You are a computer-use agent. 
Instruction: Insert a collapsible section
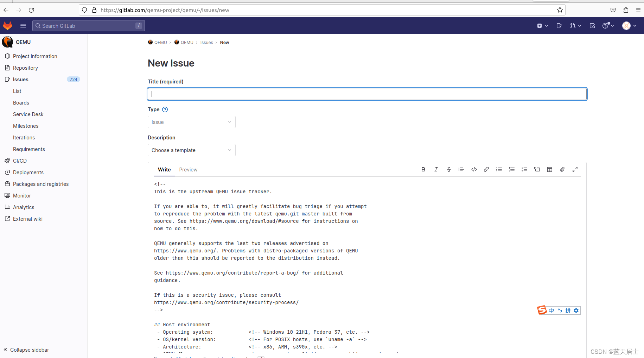tap(537, 169)
